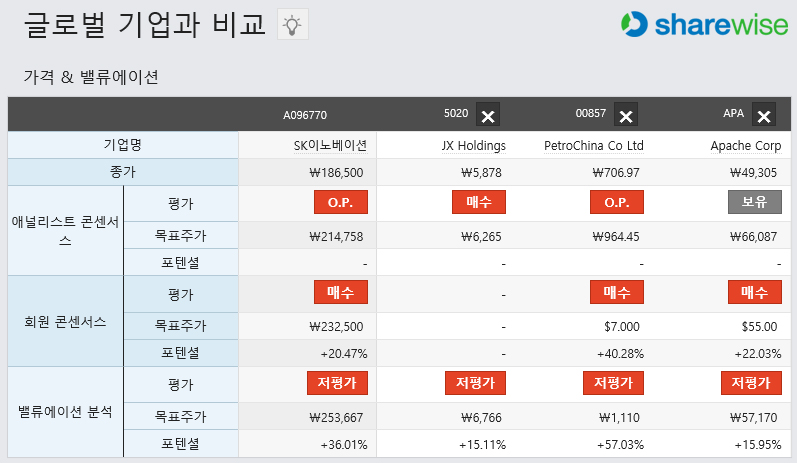Select the valuation target price ₩6,766
797x463 pixels.
coord(481,418)
